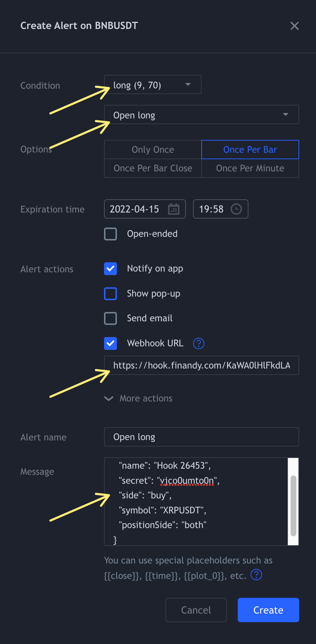Uncheck the Webhook URL checkbox
The image size is (316, 644).
tap(110, 343)
